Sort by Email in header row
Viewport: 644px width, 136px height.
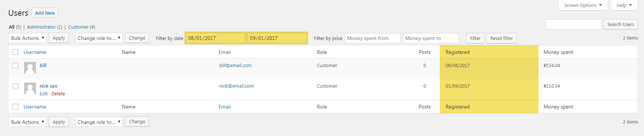[x=224, y=52]
